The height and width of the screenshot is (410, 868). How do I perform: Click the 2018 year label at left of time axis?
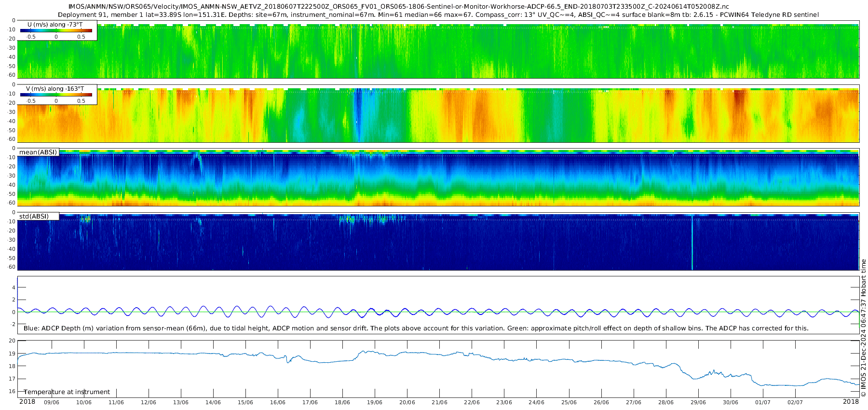click(27, 402)
